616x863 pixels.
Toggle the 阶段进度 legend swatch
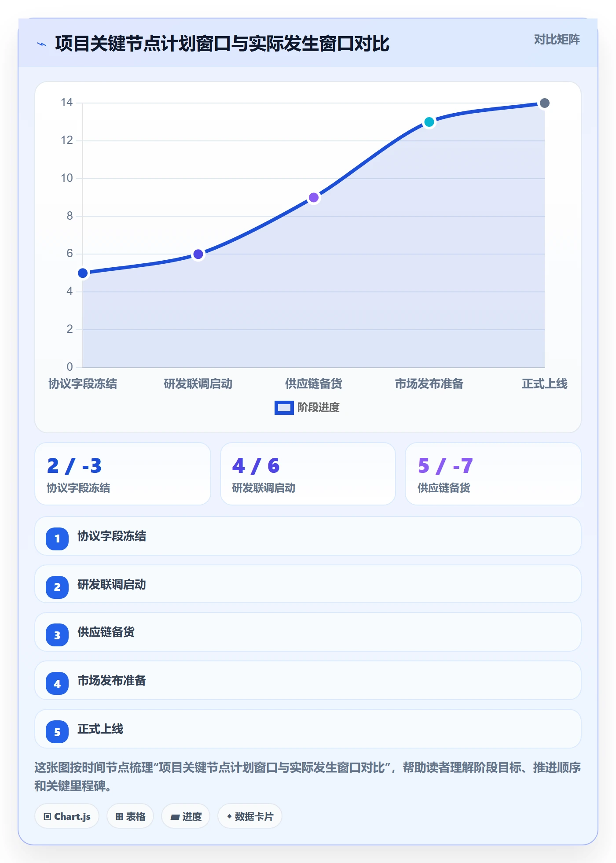284,408
